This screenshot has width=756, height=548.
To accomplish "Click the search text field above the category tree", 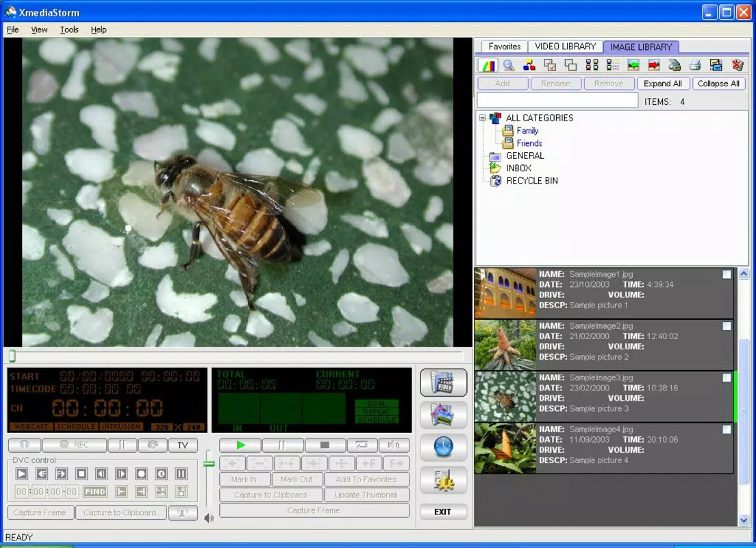I will point(557,100).
